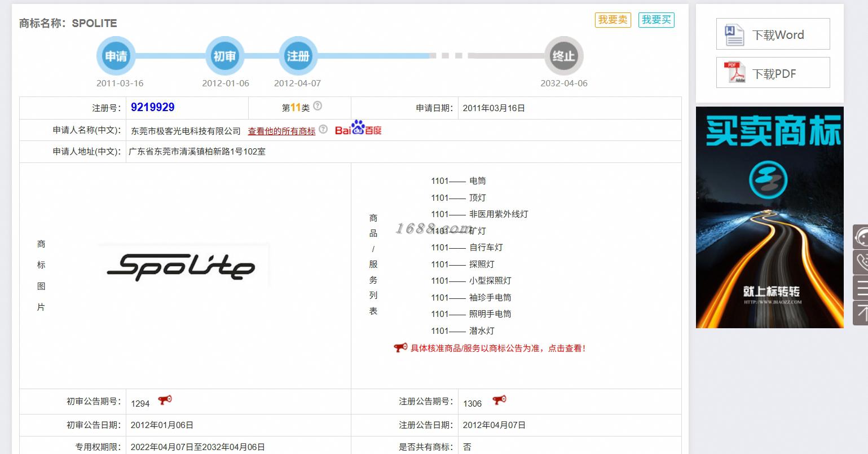Click the 1294 issue number
The height and width of the screenshot is (454, 868).
click(x=140, y=404)
